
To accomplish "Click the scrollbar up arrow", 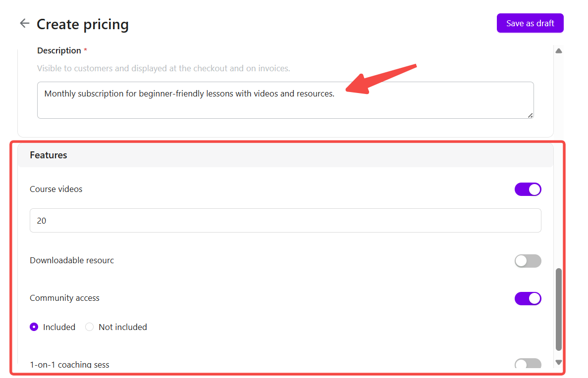I will tap(559, 50).
